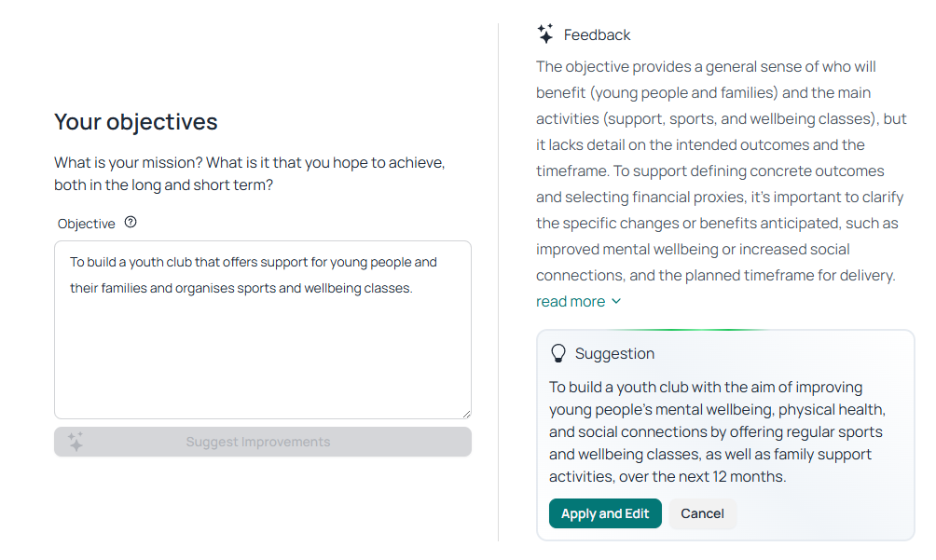Click the Suggest Improvements button label
Viewport: 936px width, 560px height.
[258, 442]
